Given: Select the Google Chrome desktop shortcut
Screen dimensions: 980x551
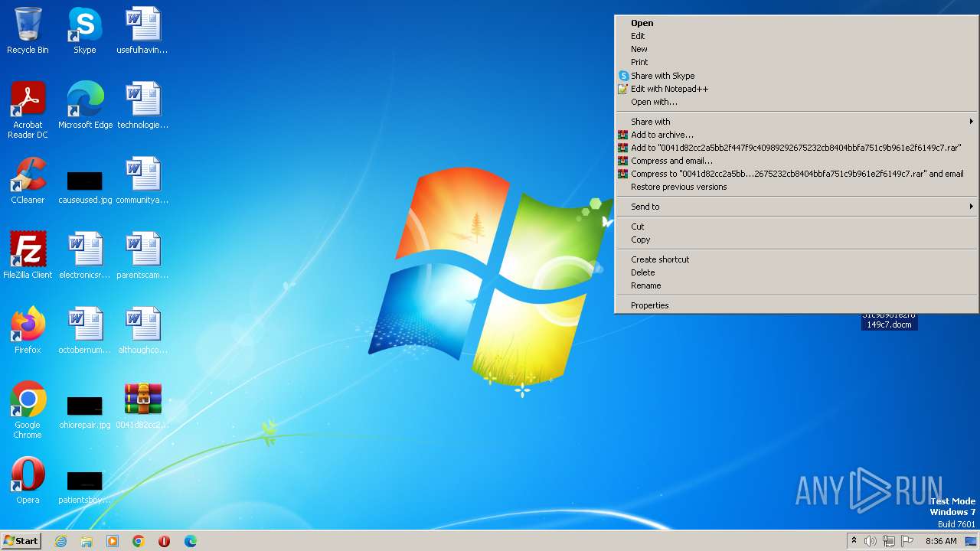Looking at the screenshot, I should [x=28, y=410].
